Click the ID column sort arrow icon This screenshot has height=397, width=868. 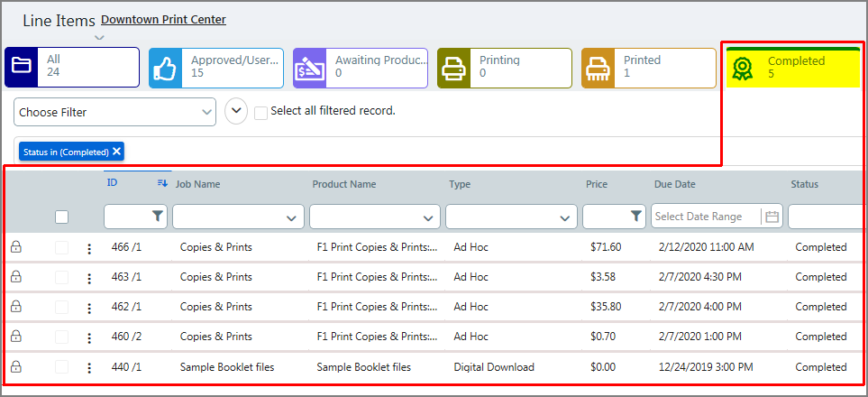(x=162, y=183)
